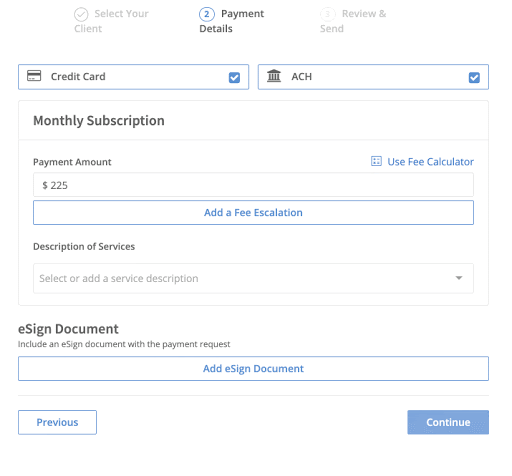This screenshot has height=476, width=512.
Task: Click Add a Fee Escalation button
Action: (x=253, y=213)
